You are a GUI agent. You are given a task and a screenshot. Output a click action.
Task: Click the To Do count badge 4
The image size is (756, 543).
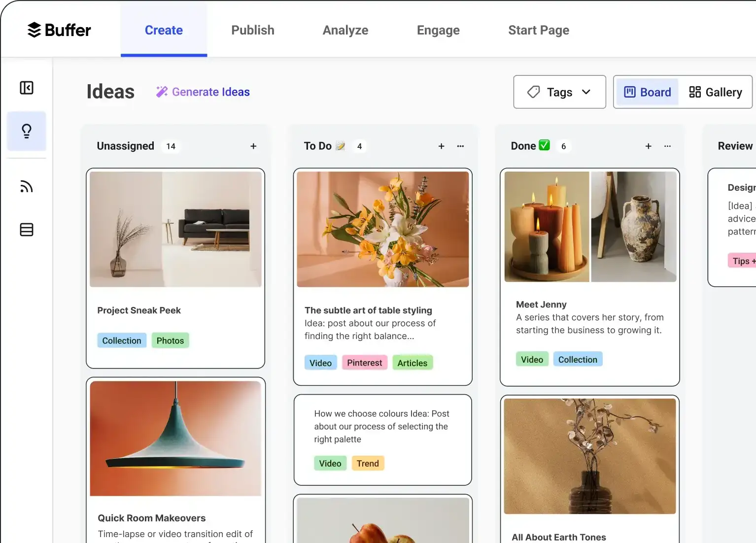tap(359, 146)
